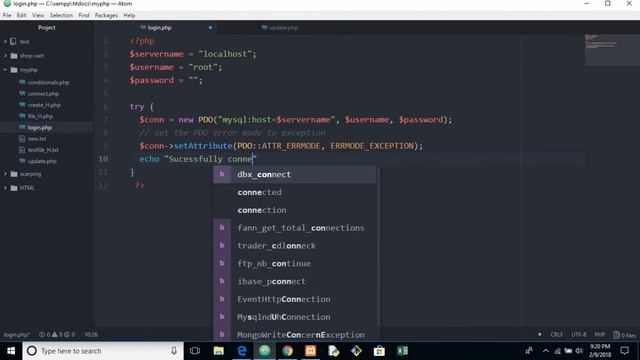
Task: Open new.txt in the tree
Action: coord(37,139)
